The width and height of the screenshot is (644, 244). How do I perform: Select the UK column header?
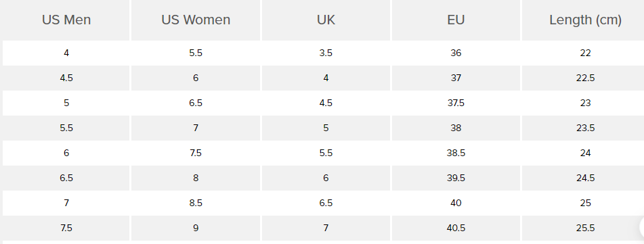[326, 20]
